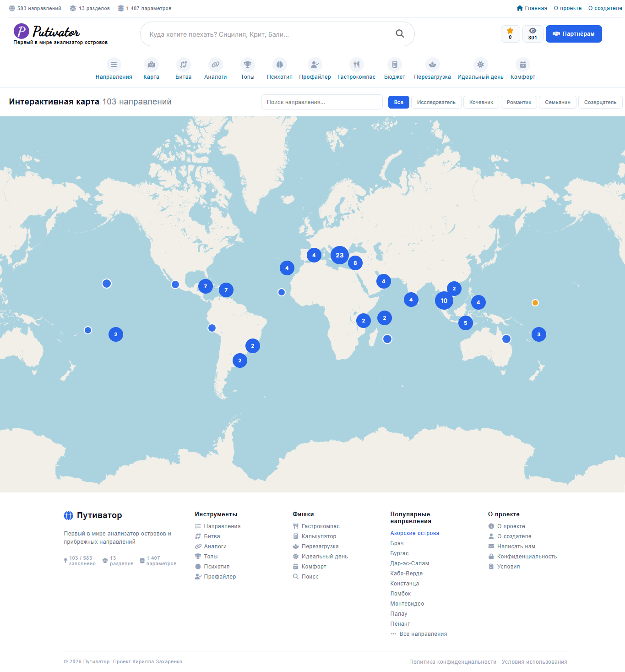Select the Кочевник filter
The image size is (625, 672).
pyautogui.click(x=481, y=102)
